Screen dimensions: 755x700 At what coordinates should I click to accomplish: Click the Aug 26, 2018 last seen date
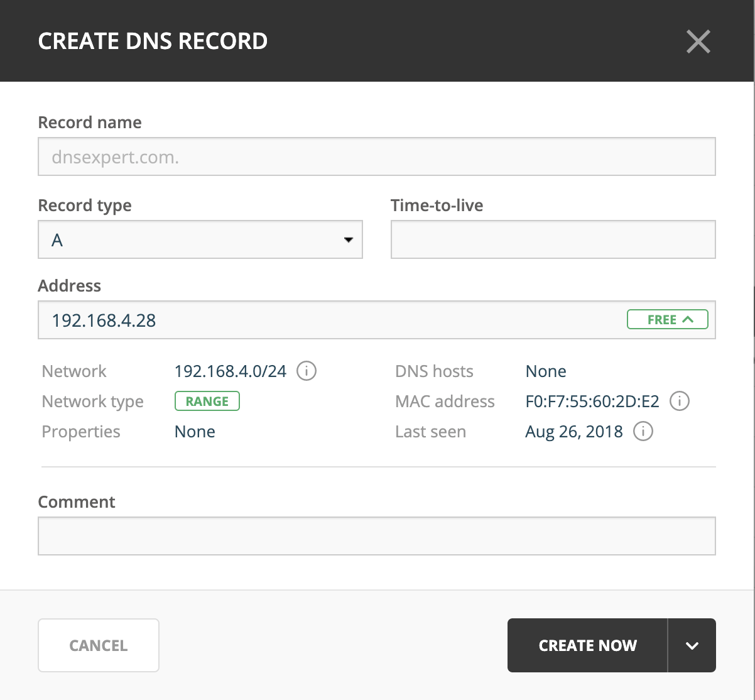[574, 432]
